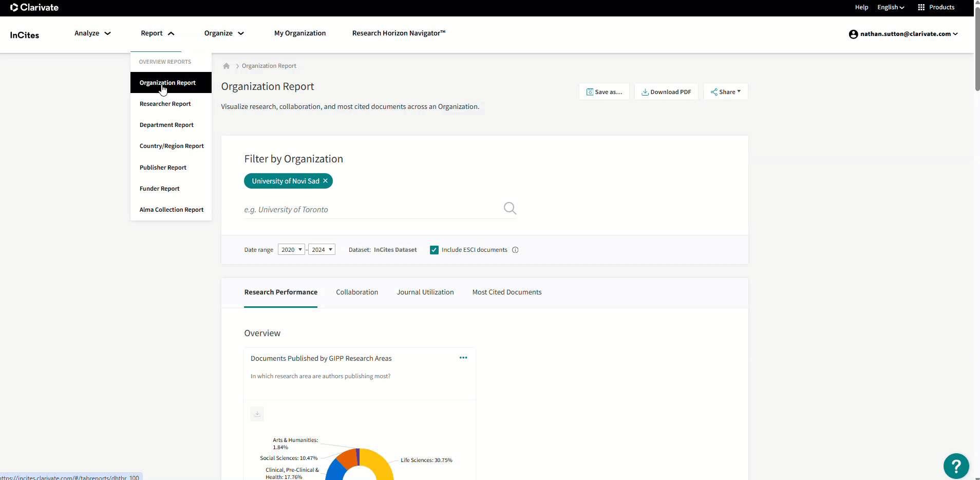The height and width of the screenshot is (480, 980).
Task: Click the home breadcrumb icon
Action: coord(226,66)
